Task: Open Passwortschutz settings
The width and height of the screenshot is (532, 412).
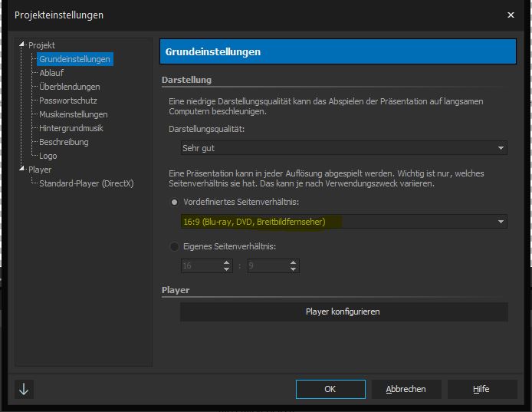Action: (x=67, y=101)
